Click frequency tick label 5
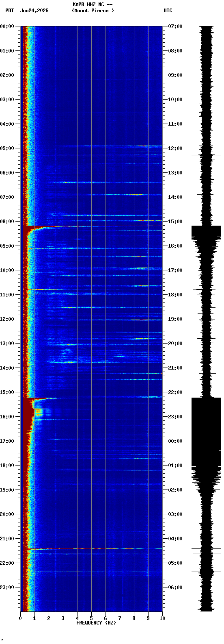The height and width of the screenshot is (644, 224). point(91,618)
